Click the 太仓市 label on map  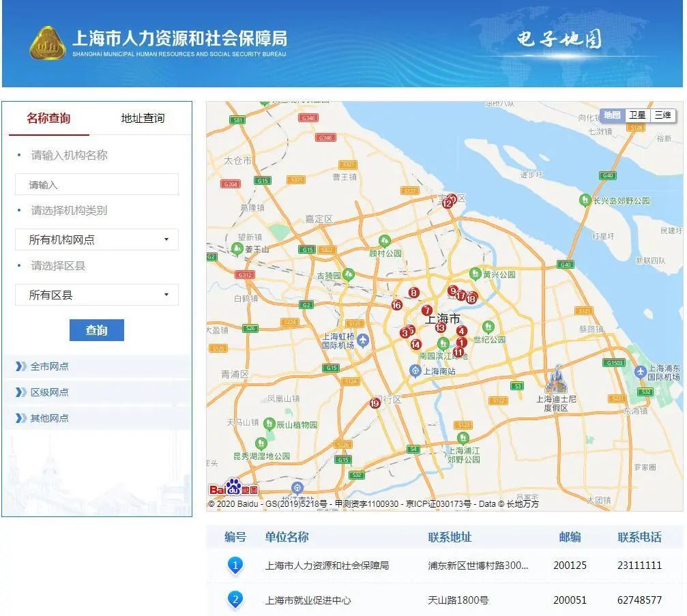pos(238,161)
